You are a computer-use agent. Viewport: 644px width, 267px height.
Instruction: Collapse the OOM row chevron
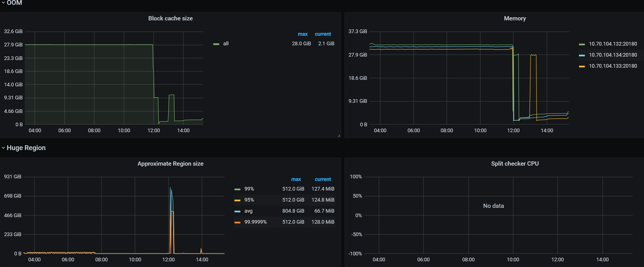pos(3,3)
